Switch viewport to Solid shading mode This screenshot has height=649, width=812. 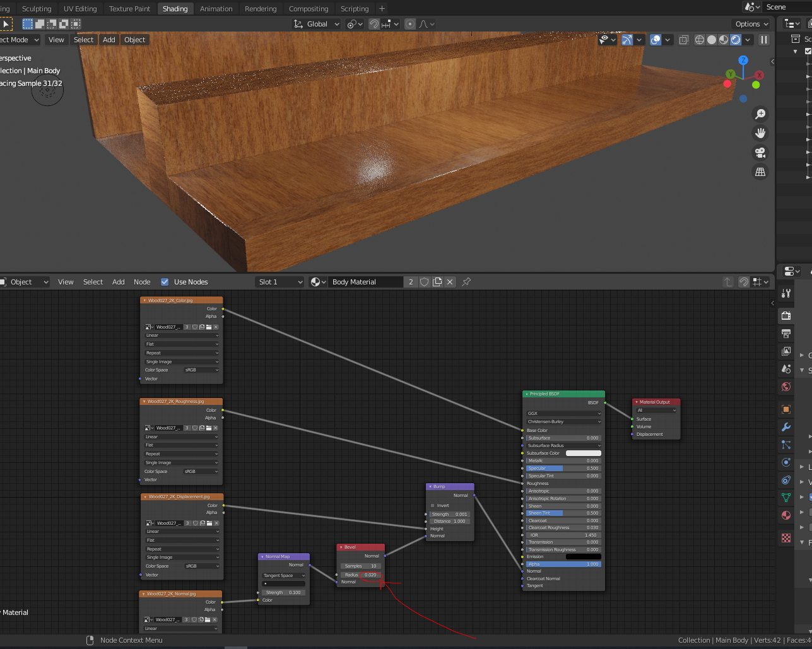click(x=711, y=40)
